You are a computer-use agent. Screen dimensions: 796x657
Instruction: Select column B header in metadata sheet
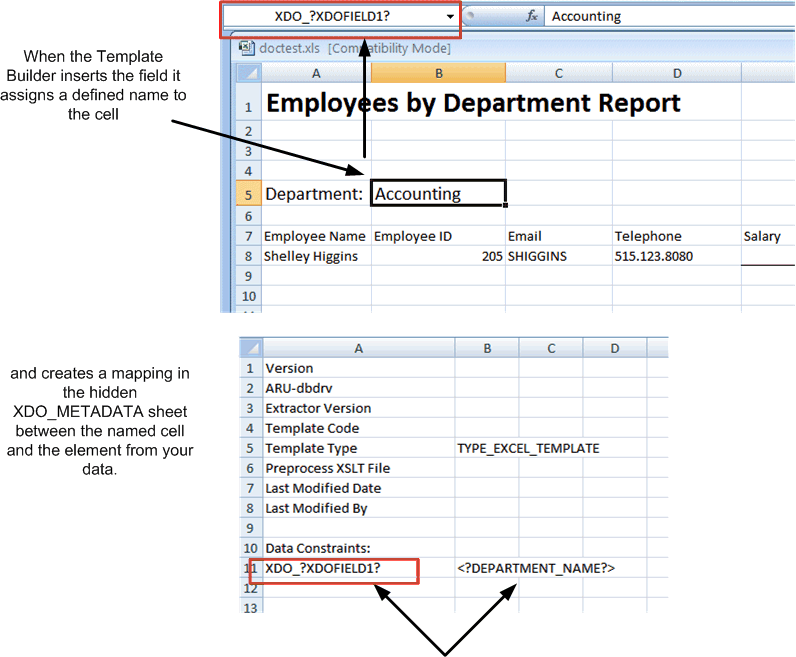pos(487,348)
